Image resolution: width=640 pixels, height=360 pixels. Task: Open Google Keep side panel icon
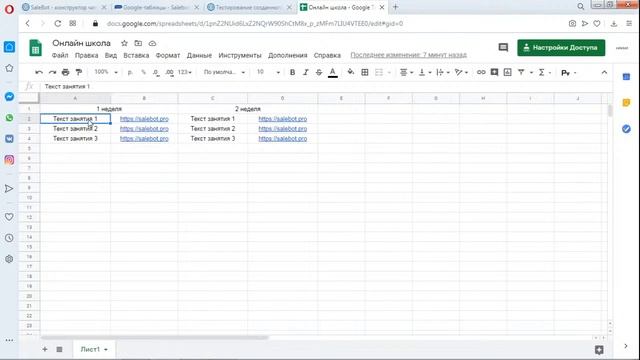tap(626, 103)
